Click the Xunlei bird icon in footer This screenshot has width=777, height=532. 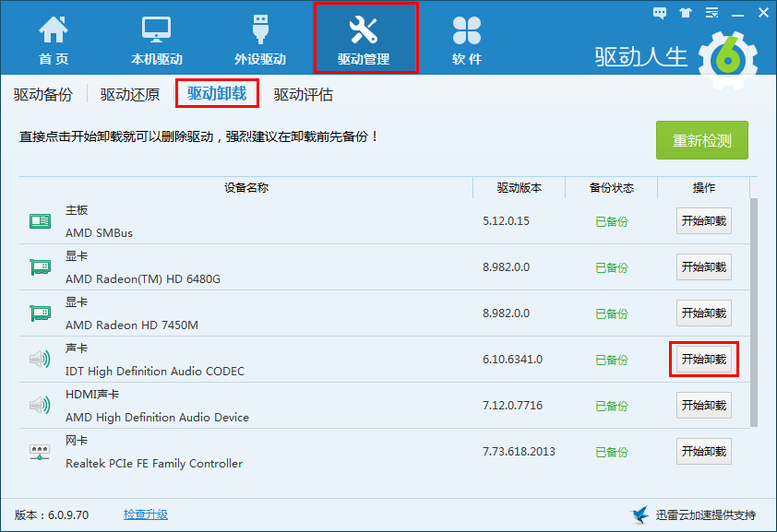[x=640, y=514]
